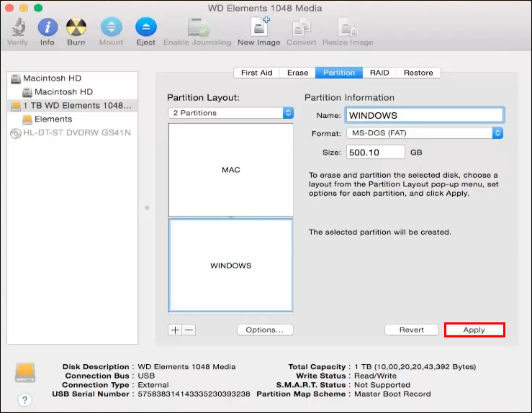Click the New Image toolbar icon

(258, 28)
